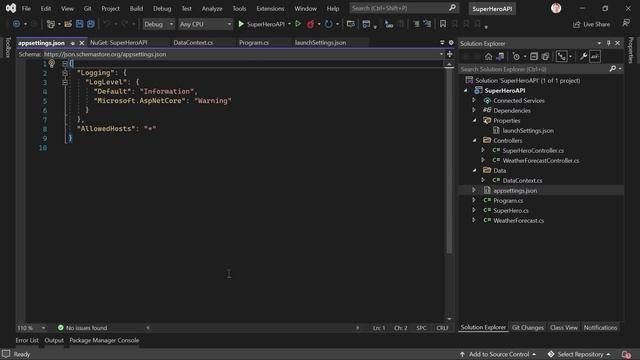Click the Navigate Backward circle icon
Screen dimensions: 640x360
(x=16, y=24)
